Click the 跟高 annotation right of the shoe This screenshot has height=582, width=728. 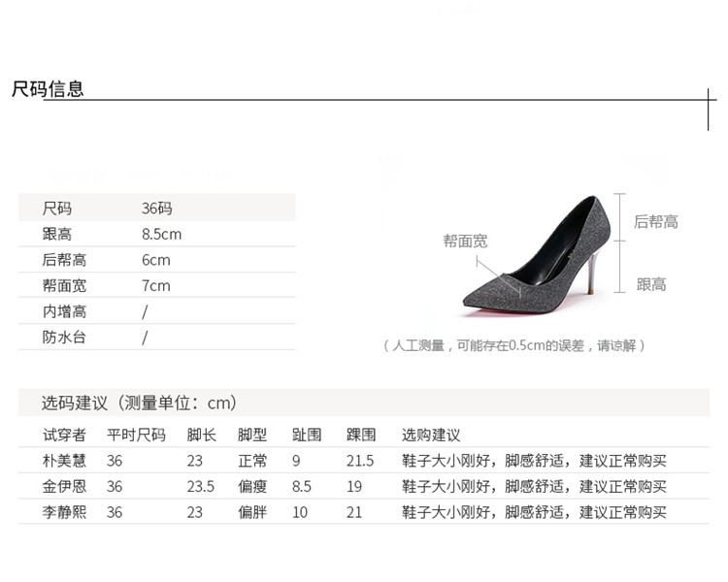pyautogui.click(x=651, y=284)
